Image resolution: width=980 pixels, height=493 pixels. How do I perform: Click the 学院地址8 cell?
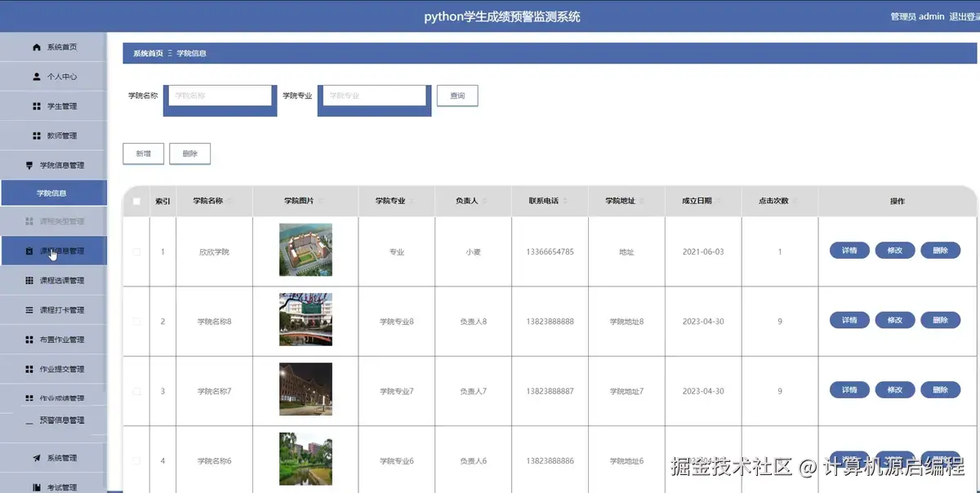(626, 322)
